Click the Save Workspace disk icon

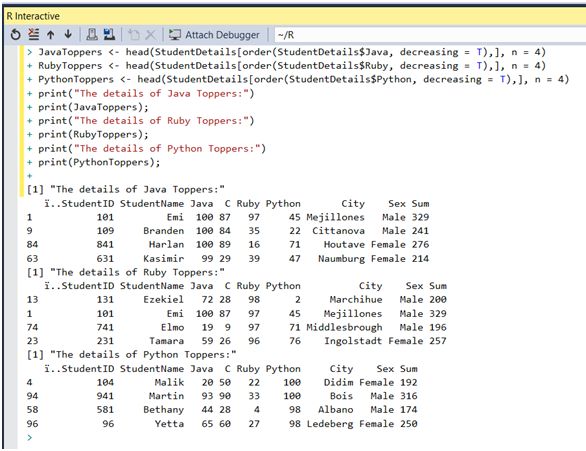click(109, 34)
